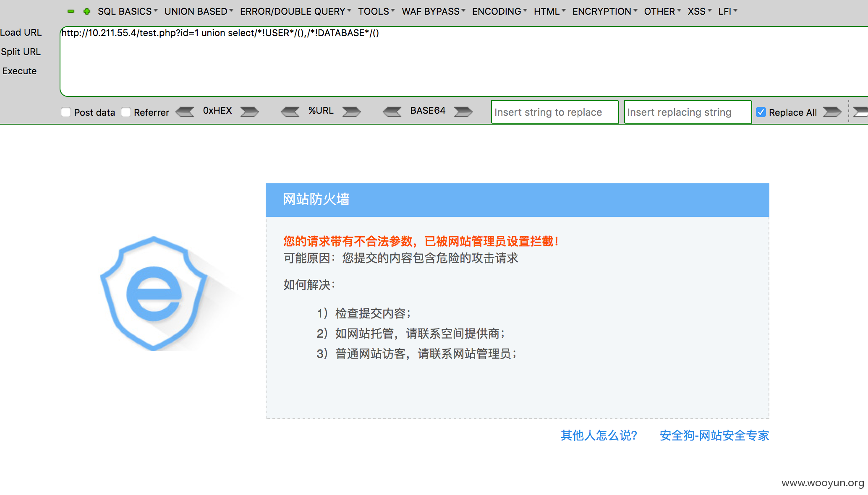Open the UNION BASED dropdown menu
The image size is (868, 495).
pyautogui.click(x=199, y=11)
